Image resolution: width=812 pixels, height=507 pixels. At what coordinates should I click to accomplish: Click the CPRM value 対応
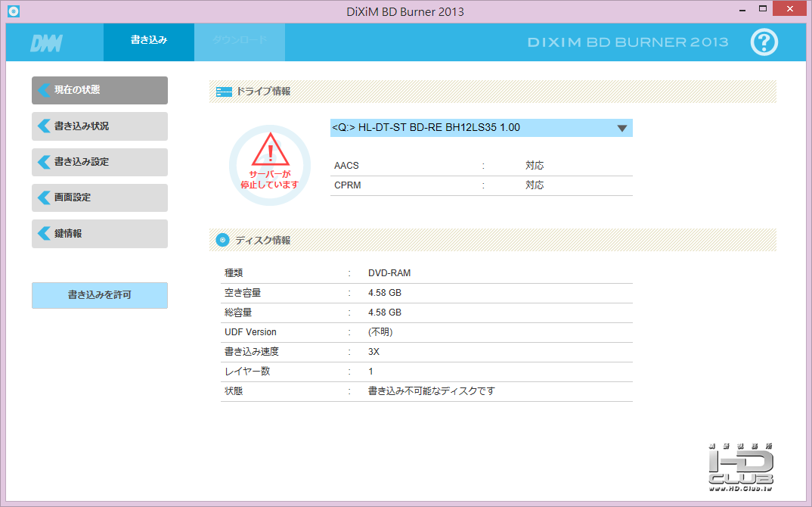coord(535,185)
